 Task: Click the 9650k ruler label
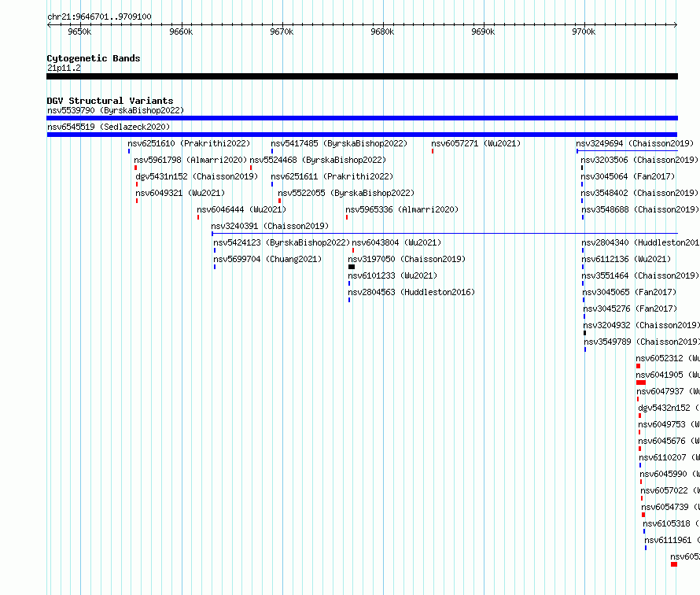pyautogui.click(x=79, y=31)
